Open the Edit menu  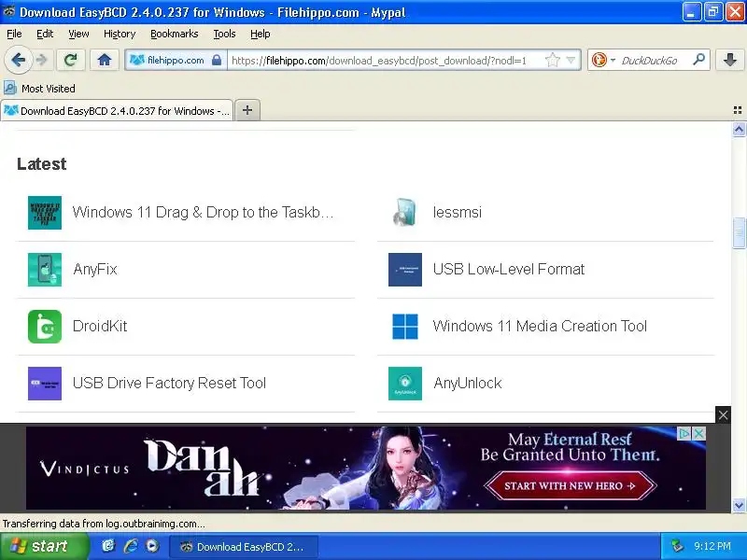(x=45, y=34)
